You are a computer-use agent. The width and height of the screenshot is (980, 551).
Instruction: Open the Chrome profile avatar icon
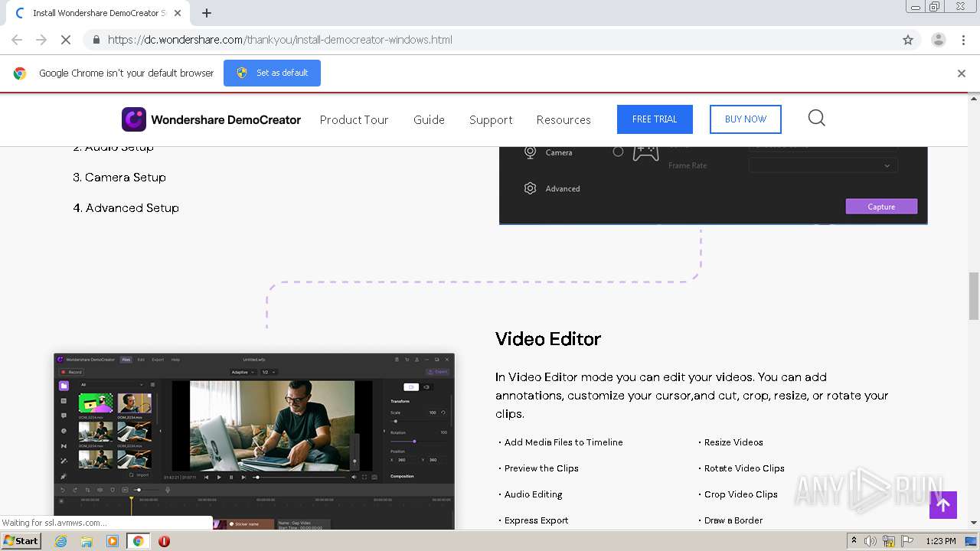[x=938, y=40]
